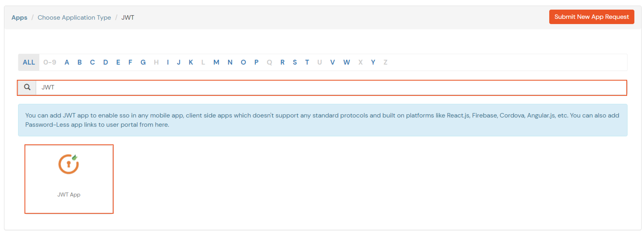644x233 pixels.
Task: Filter apps by letter G
Action: (143, 62)
